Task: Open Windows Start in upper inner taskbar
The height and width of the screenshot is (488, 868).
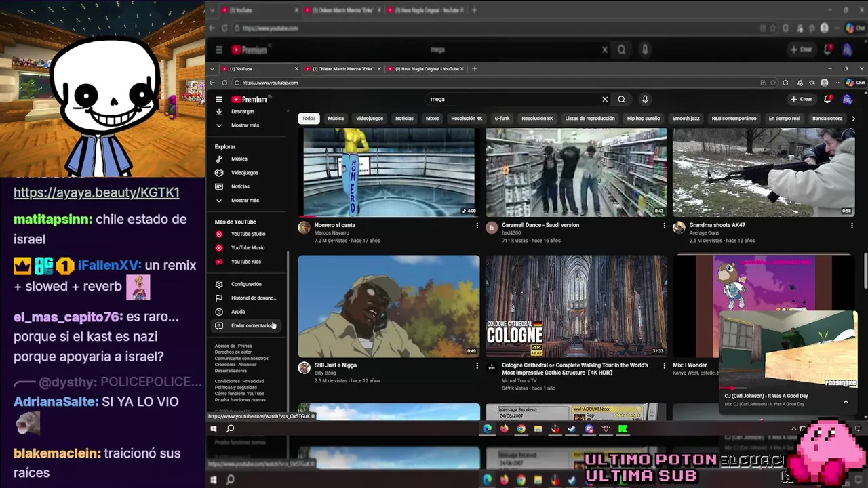Action: tap(213, 428)
